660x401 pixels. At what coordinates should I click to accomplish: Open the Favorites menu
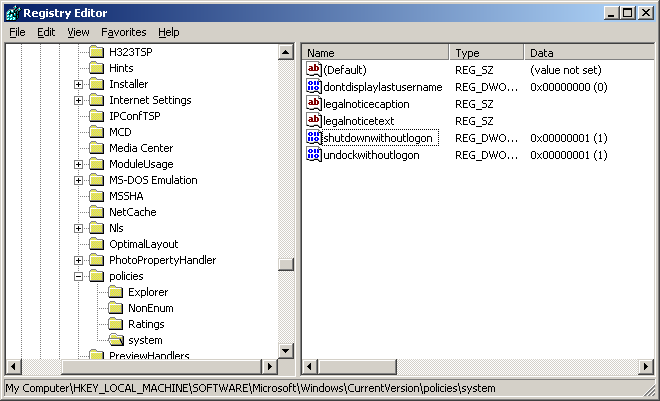123,32
